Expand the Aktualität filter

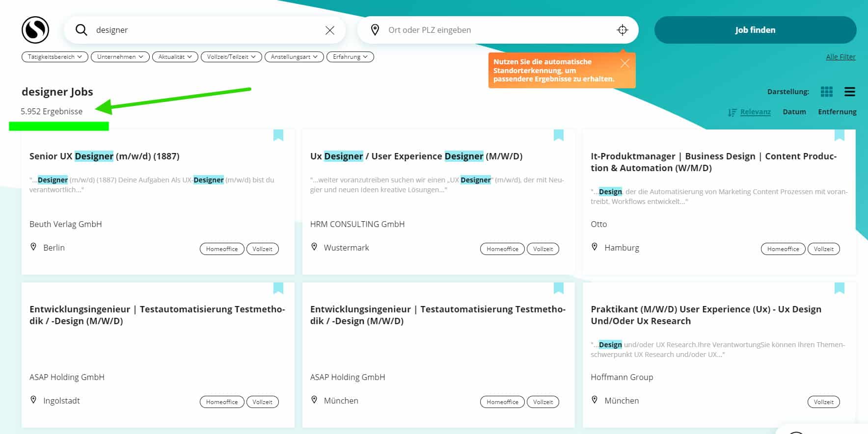click(x=175, y=57)
